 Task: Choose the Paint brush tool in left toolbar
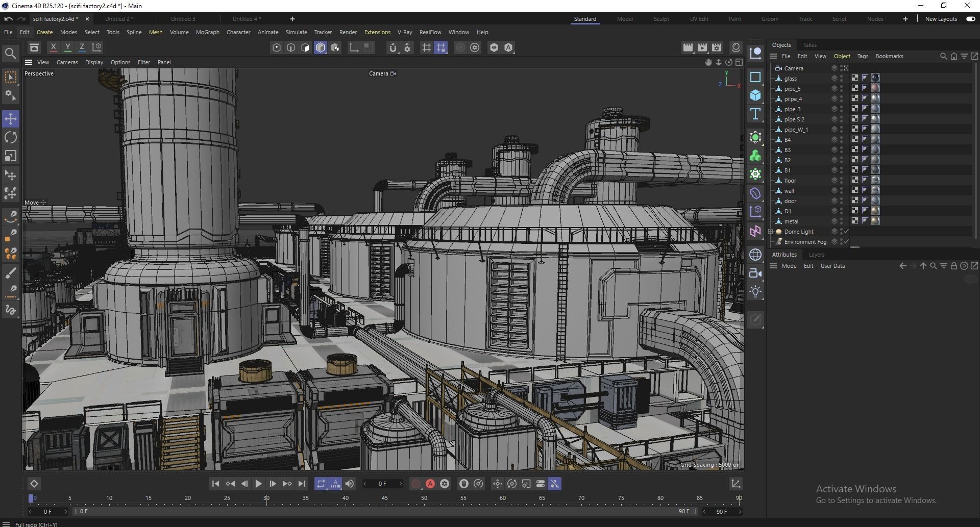pos(11,273)
